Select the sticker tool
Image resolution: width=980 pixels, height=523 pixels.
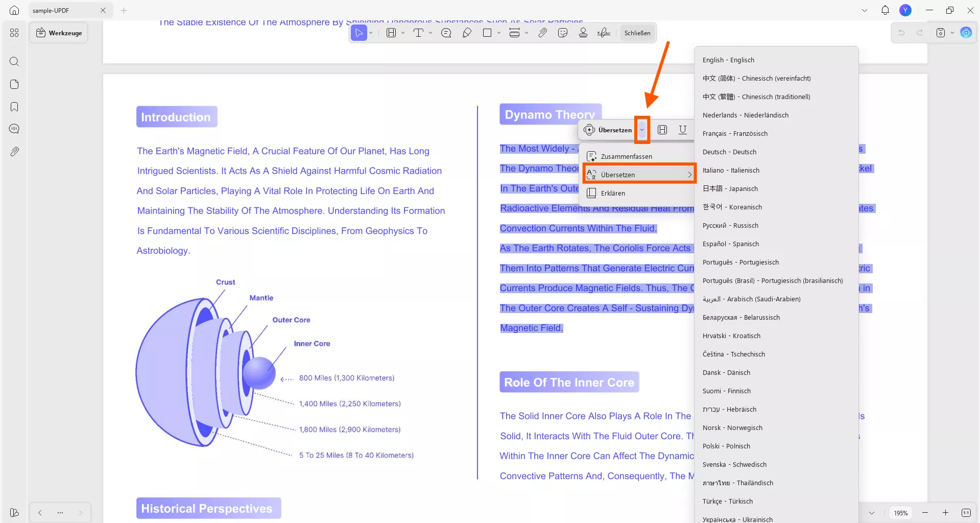coord(563,33)
